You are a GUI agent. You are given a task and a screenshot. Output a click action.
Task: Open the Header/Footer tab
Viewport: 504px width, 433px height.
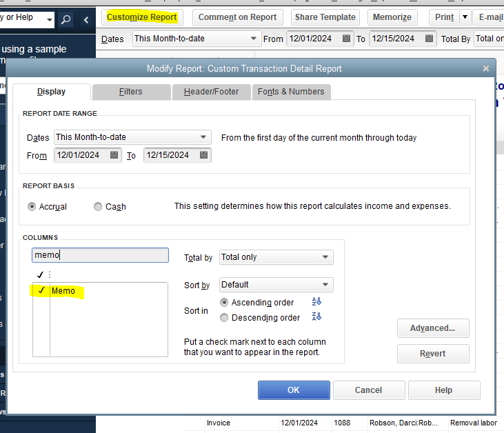coord(211,92)
